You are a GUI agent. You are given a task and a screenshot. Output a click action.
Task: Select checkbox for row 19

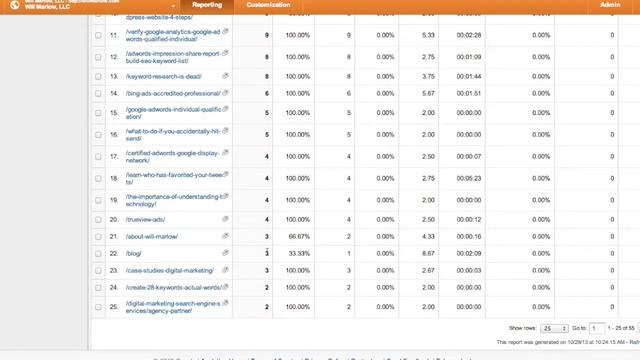(98, 200)
